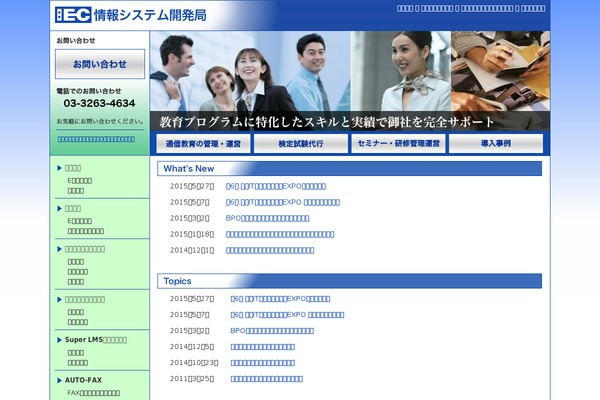Open What's New link dated 2015年5月27日
This screenshot has width=600, height=400.
pos(276,186)
